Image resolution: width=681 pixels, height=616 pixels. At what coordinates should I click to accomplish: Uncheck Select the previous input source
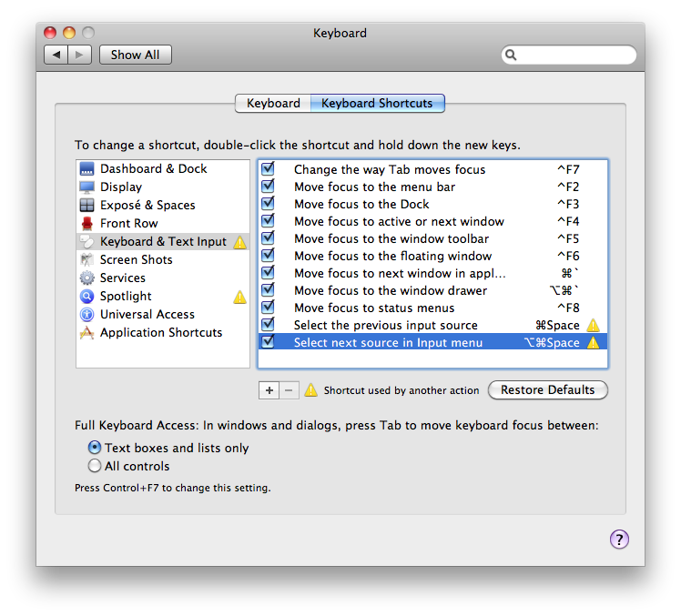(x=268, y=324)
